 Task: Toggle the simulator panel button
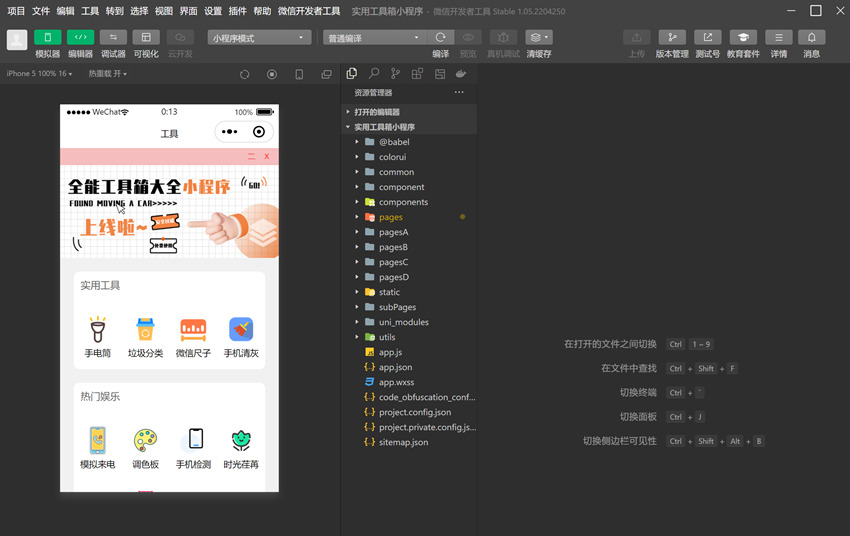tap(48, 37)
